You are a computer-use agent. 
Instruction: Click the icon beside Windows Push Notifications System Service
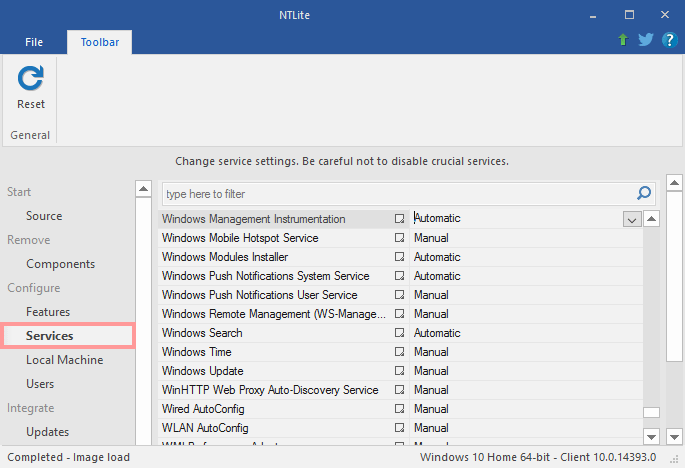point(399,276)
